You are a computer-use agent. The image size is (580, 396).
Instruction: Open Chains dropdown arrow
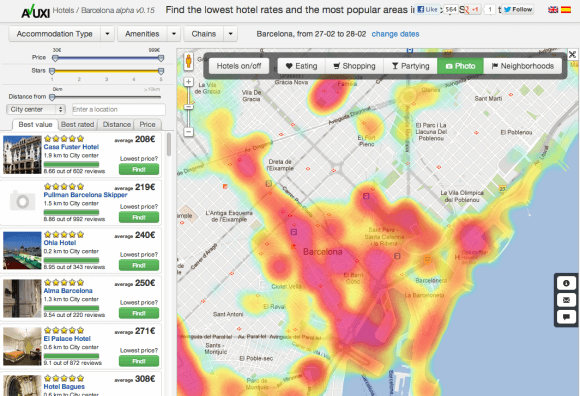230,34
